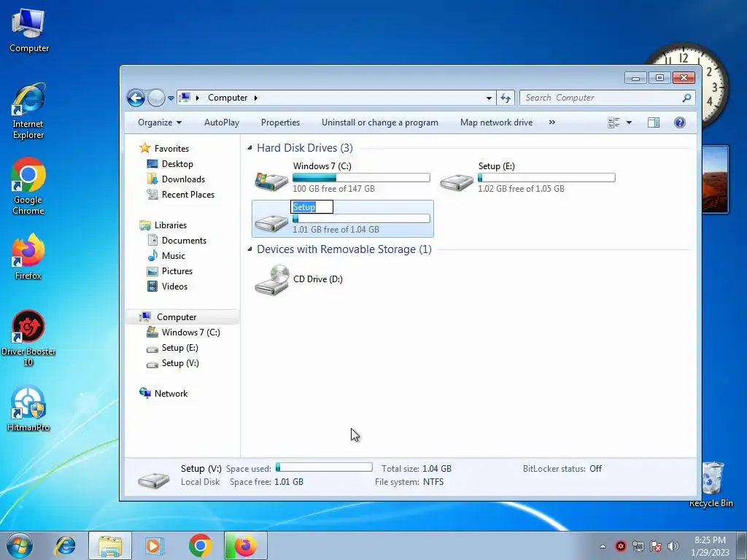This screenshot has height=560, width=747.
Task: Select the Google Chrome desktop shortcut
Action: (28, 186)
